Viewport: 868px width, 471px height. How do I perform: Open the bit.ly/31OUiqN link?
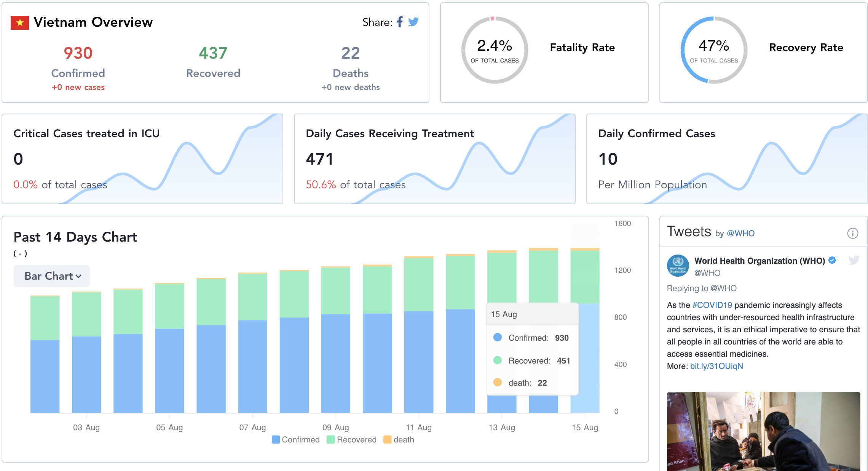pos(716,366)
